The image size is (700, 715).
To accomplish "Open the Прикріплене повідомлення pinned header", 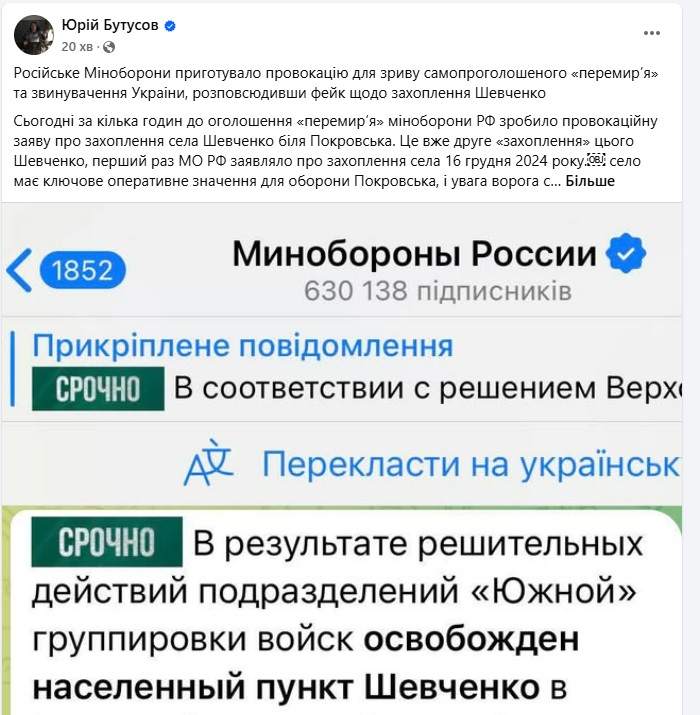I will 242,346.
